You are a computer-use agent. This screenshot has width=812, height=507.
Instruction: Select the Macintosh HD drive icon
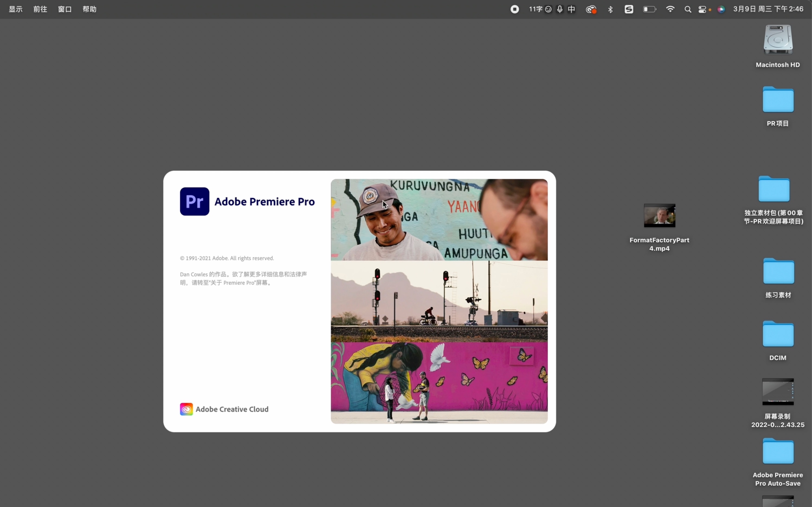tap(778, 40)
